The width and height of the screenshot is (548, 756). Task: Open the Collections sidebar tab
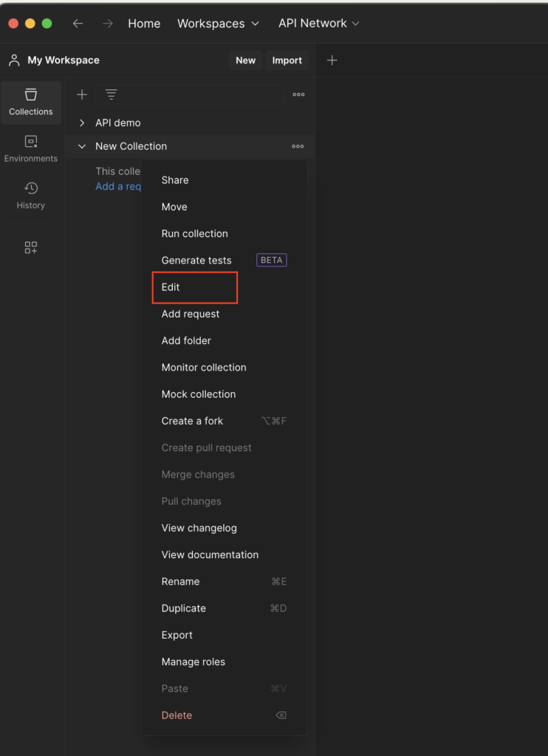point(31,103)
